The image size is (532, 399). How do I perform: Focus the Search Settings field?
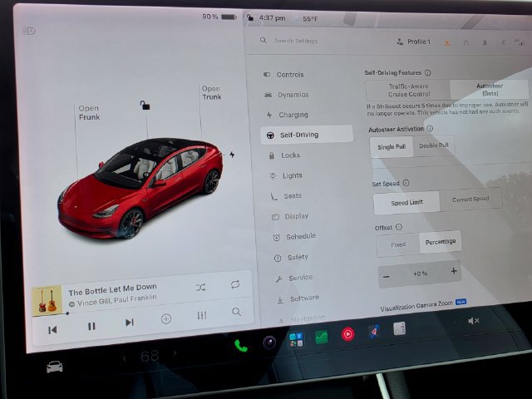click(x=296, y=41)
